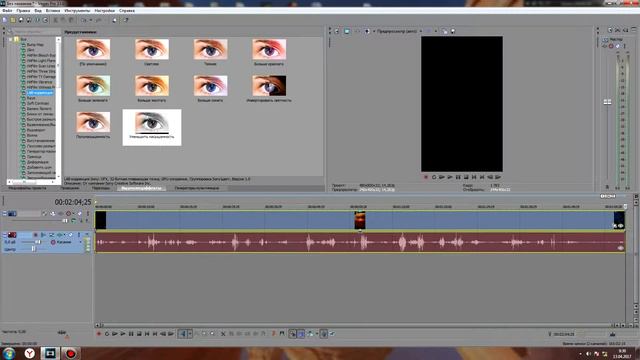
Task: Toggle loop playback on timeline transport
Action: tap(107, 334)
